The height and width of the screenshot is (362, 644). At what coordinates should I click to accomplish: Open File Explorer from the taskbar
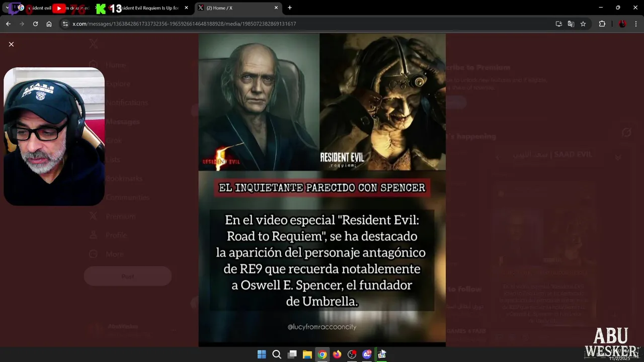tap(307, 354)
